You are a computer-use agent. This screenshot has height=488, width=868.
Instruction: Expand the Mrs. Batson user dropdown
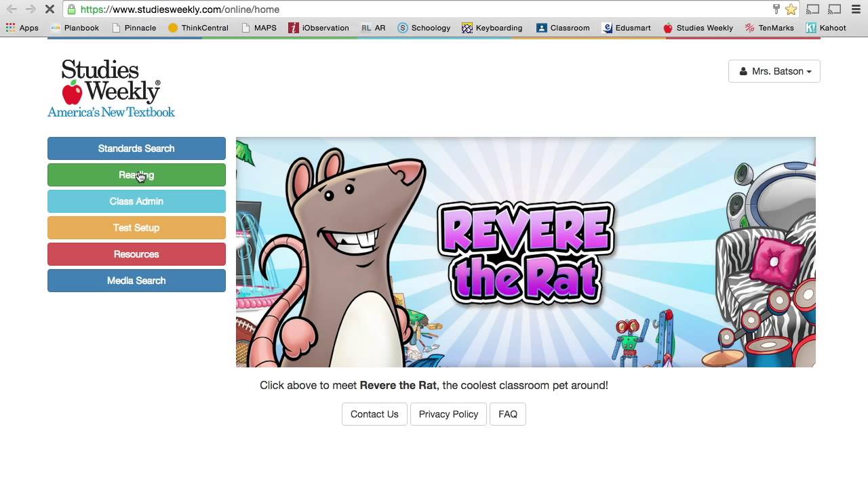[x=774, y=71]
